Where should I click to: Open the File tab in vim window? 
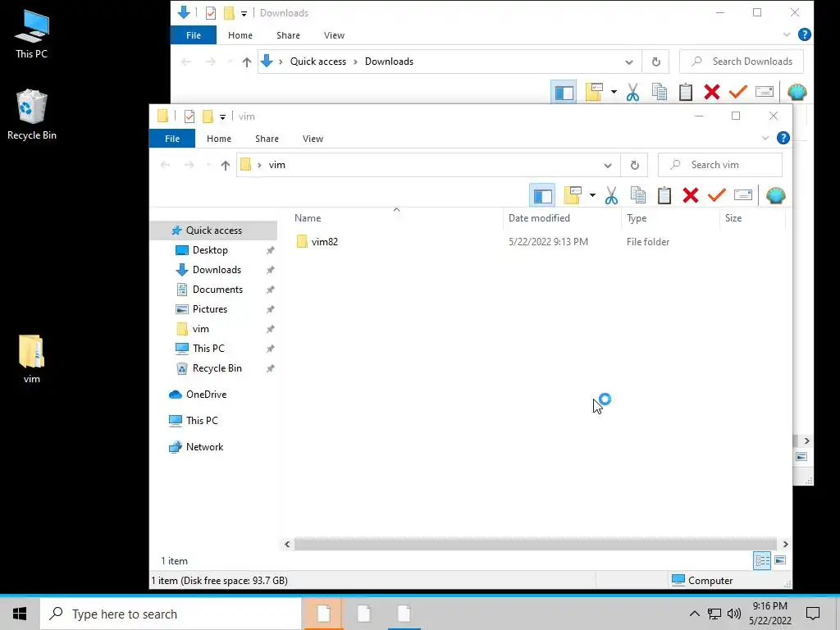[x=172, y=139]
